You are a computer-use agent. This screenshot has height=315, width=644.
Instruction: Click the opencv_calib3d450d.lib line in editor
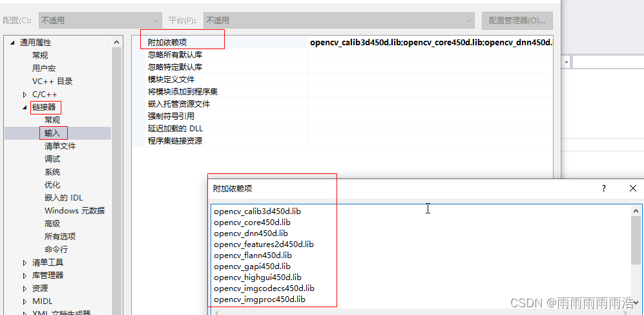tap(258, 212)
